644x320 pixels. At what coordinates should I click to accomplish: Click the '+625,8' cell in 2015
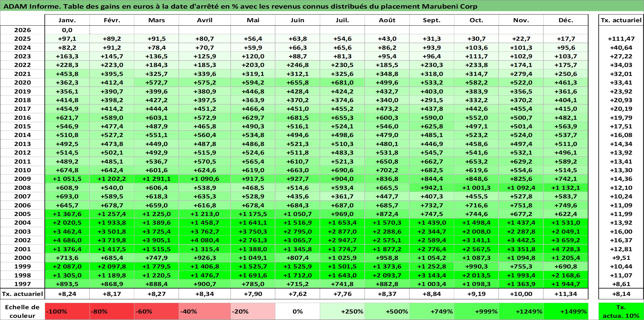[x=432, y=126]
